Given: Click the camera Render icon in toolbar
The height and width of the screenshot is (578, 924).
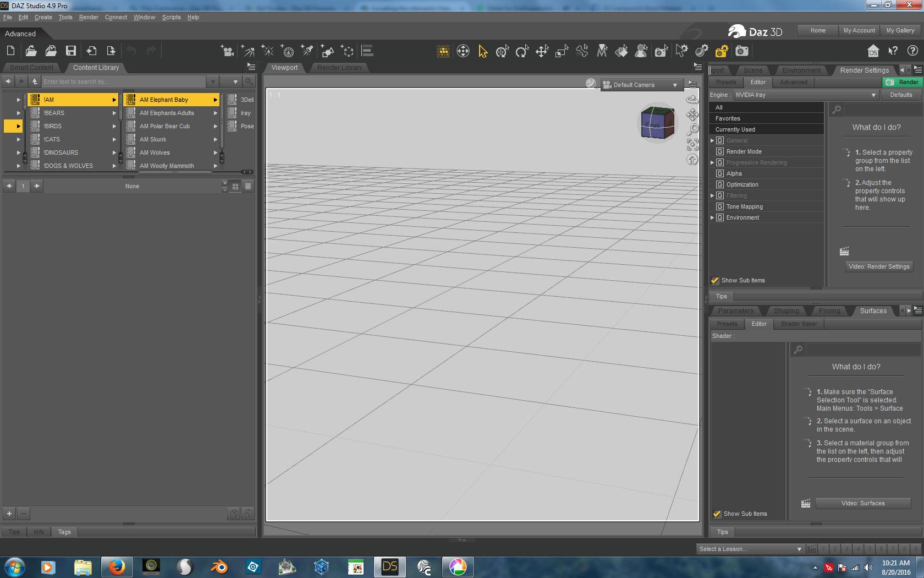Looking at the screenshot, I should click(742, 51).
